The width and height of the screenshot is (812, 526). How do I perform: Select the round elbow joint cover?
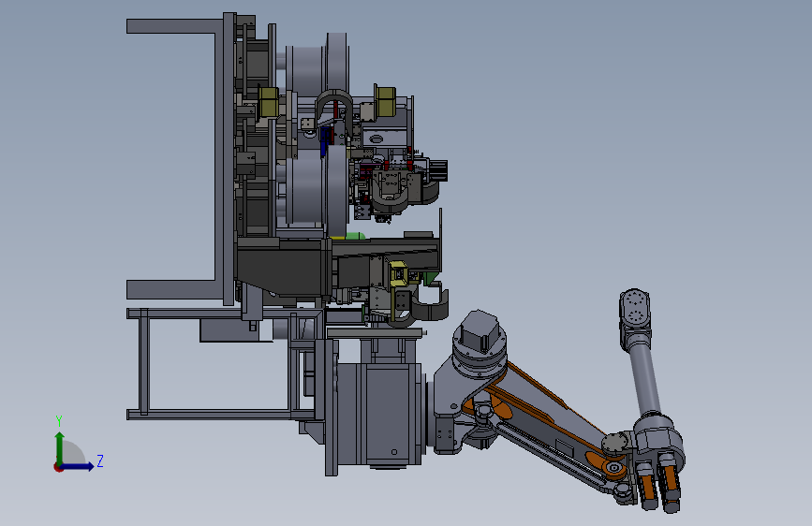point(614,444)
